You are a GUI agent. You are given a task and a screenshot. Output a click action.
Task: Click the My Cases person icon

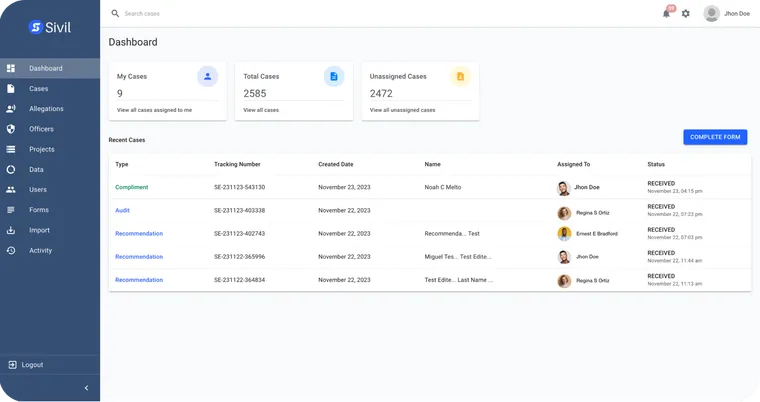[x=207, y=76]
